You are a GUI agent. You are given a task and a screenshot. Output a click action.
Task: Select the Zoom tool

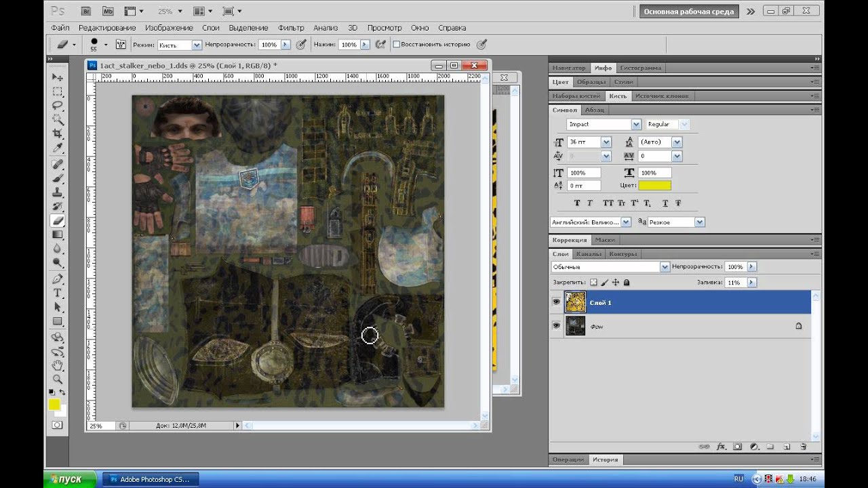pos(58,380)
